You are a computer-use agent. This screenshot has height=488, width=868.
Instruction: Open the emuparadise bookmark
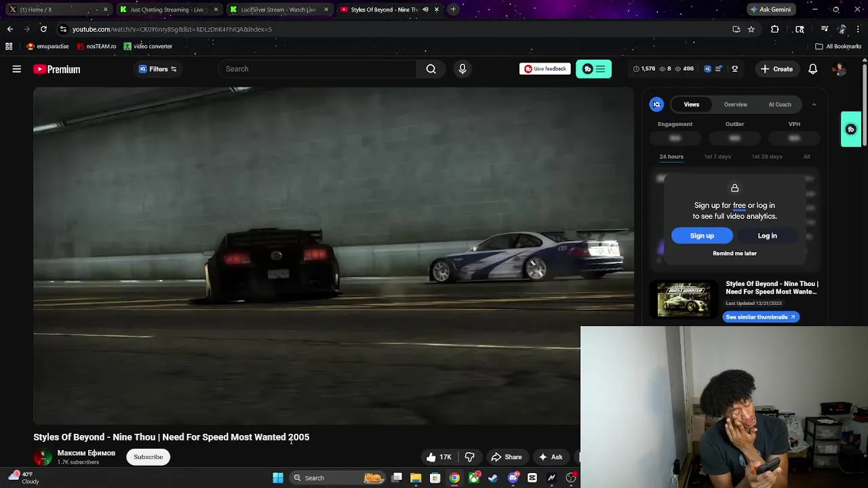(x=47, y=46)
